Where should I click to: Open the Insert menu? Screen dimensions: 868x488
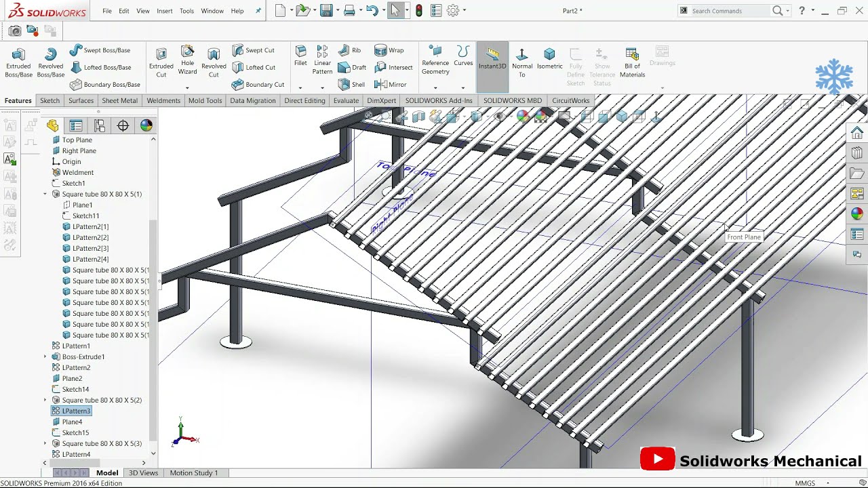164,11
